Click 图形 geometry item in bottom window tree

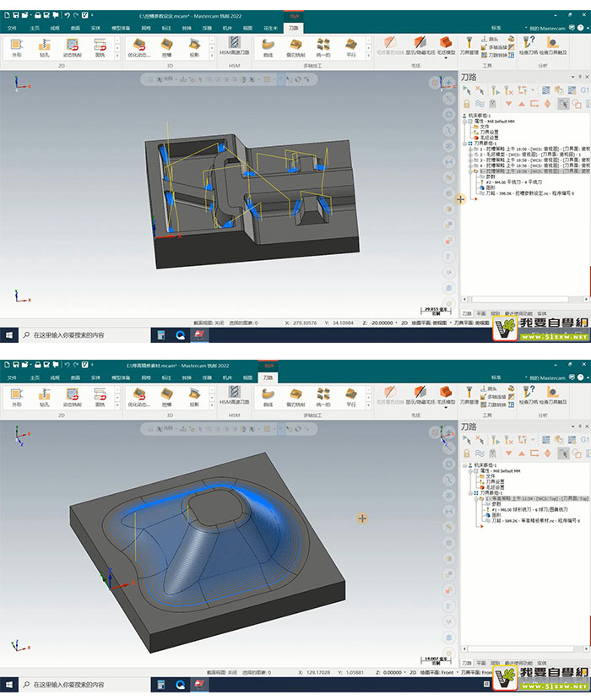tap(496, 515)
